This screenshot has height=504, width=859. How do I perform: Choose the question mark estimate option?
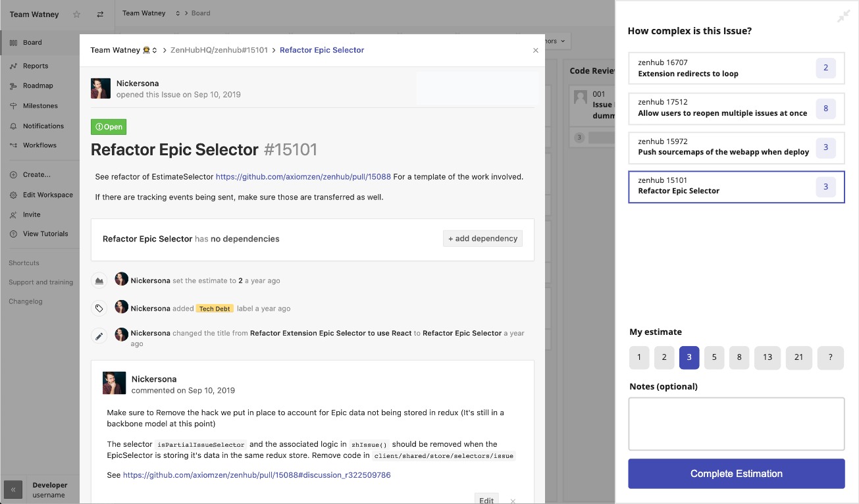click(831, 357)
